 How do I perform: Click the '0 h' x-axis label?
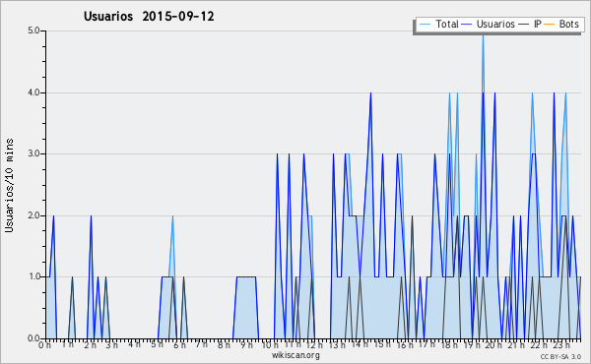tap(44, 345)
